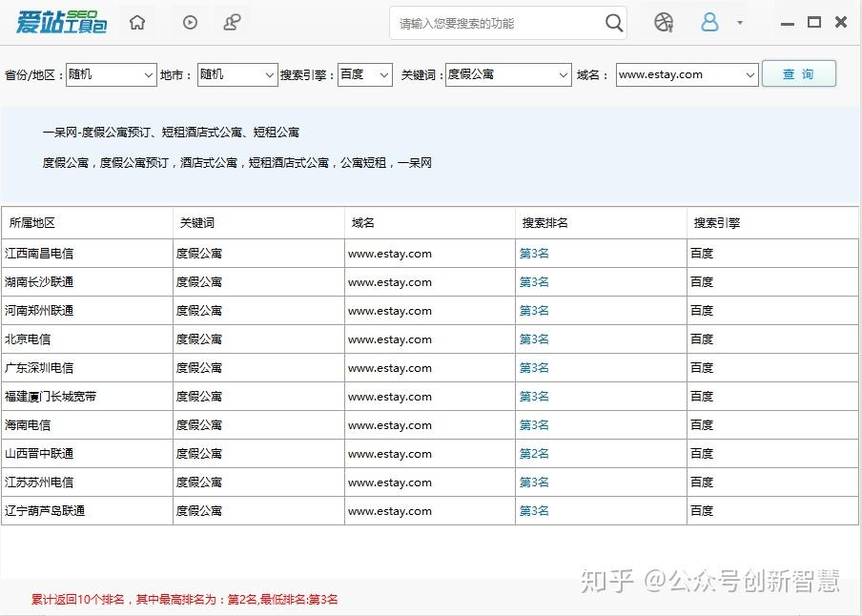Screen dimensions: 862x616
Task: Open 第3名 link for 福建厦门长城宽带
Action: 534,397
